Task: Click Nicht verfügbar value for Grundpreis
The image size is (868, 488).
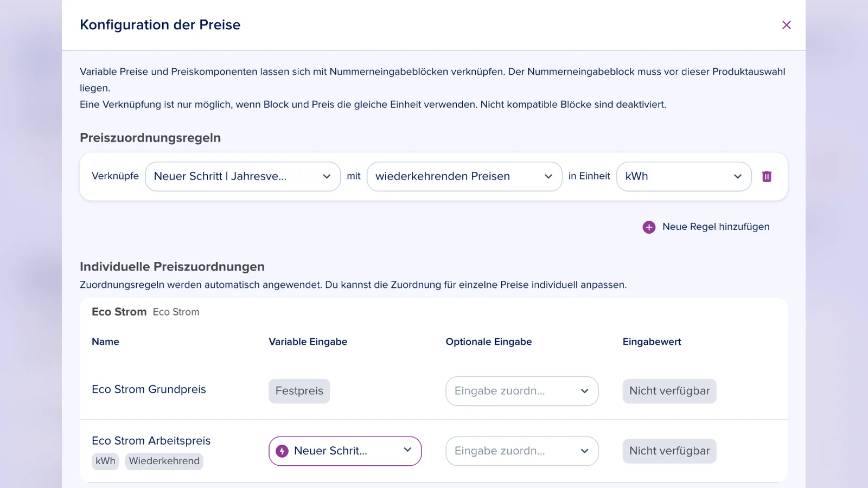Action: pyautogui.click(x=669, y=391)
